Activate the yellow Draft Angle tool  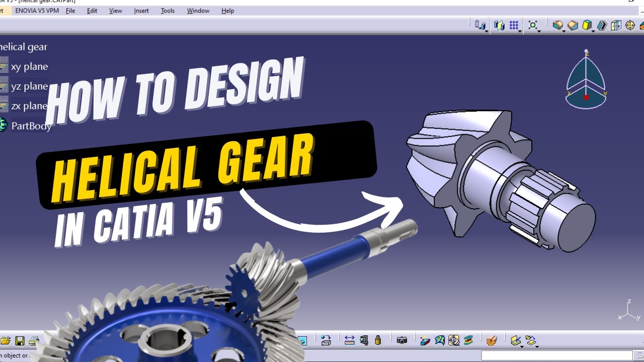(x=587, y=25)
